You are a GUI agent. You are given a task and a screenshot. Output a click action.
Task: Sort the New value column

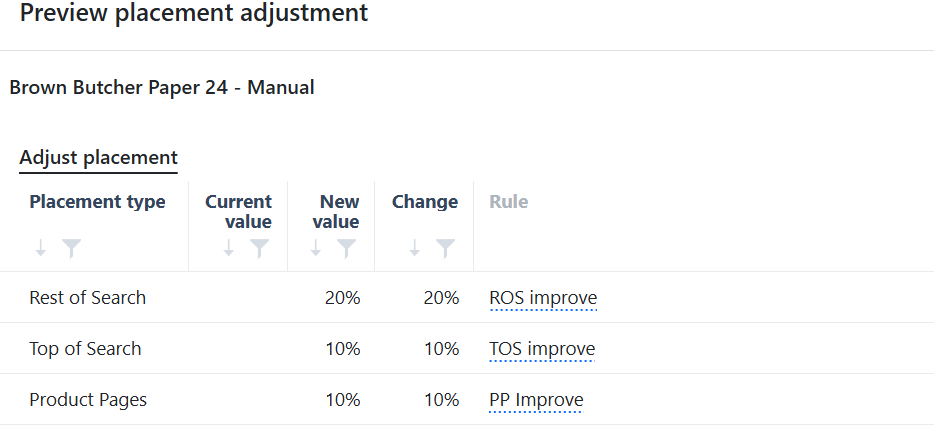tap(316, 248)
